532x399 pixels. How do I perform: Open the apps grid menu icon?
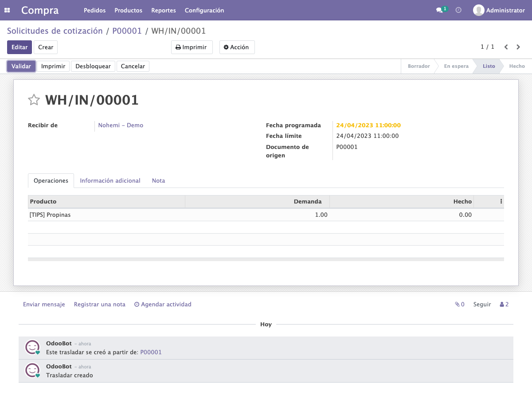[7, 10]
